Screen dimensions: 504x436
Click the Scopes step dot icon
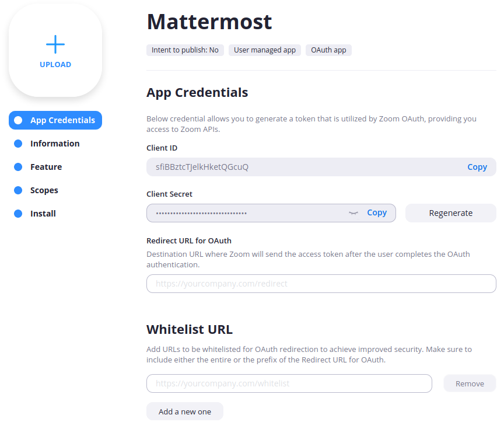click(18, 190)
